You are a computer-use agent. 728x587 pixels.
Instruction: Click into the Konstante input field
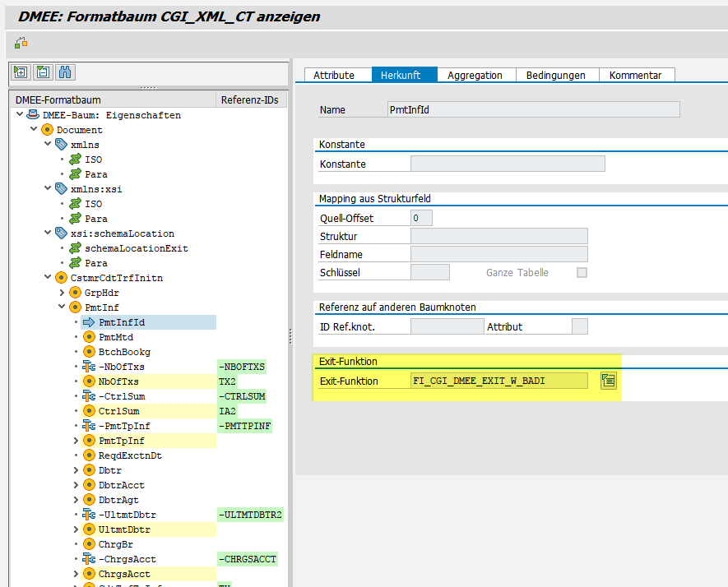507,164
